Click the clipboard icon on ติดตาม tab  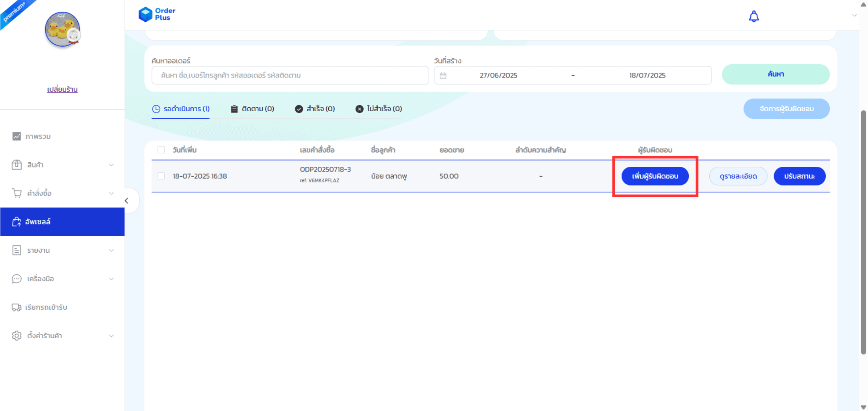pos(234,109)
